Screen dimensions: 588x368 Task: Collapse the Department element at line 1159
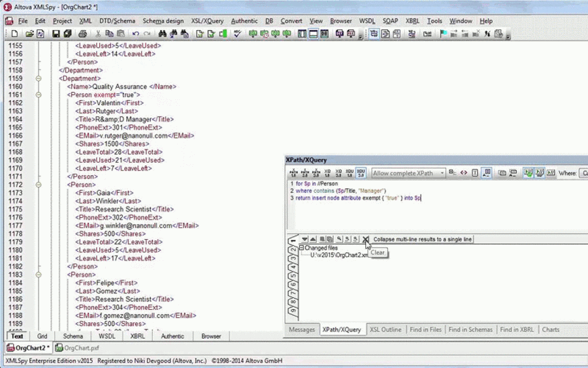tap(39, 78)
